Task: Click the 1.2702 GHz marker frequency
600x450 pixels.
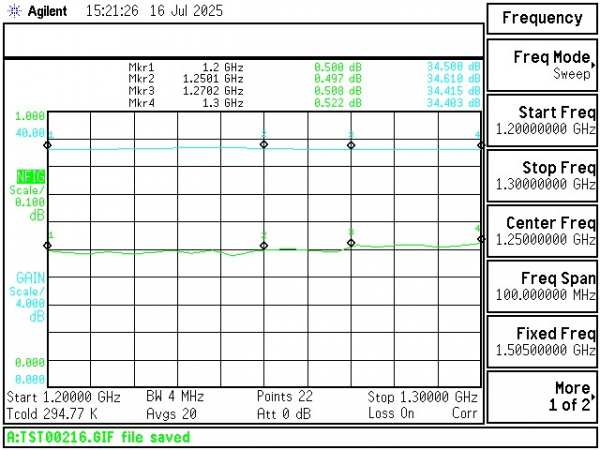Action: click(213, 91)
